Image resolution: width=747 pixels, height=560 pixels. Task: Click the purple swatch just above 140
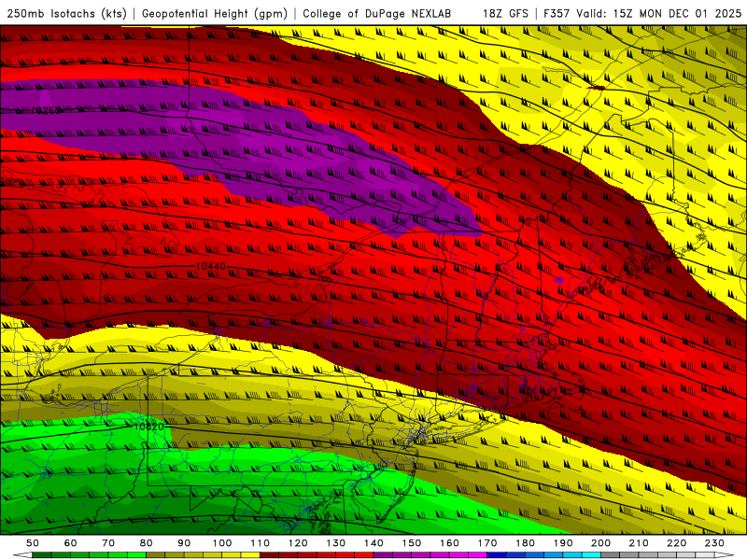[x=383, y=555]
